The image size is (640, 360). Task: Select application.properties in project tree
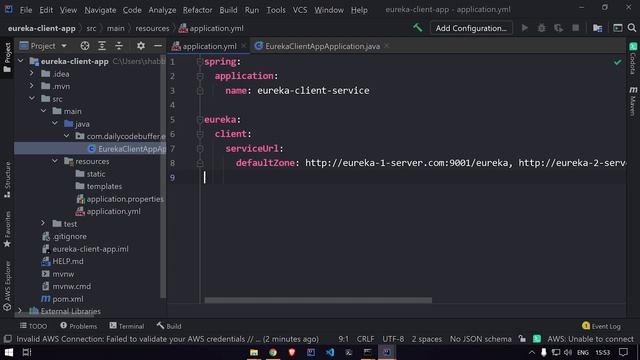pos(125,199)
